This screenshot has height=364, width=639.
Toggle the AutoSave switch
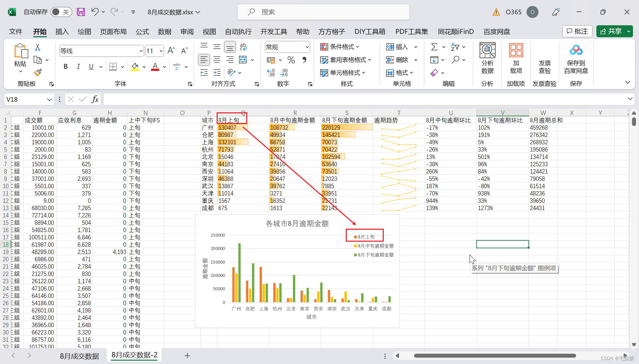pos(61,12)
